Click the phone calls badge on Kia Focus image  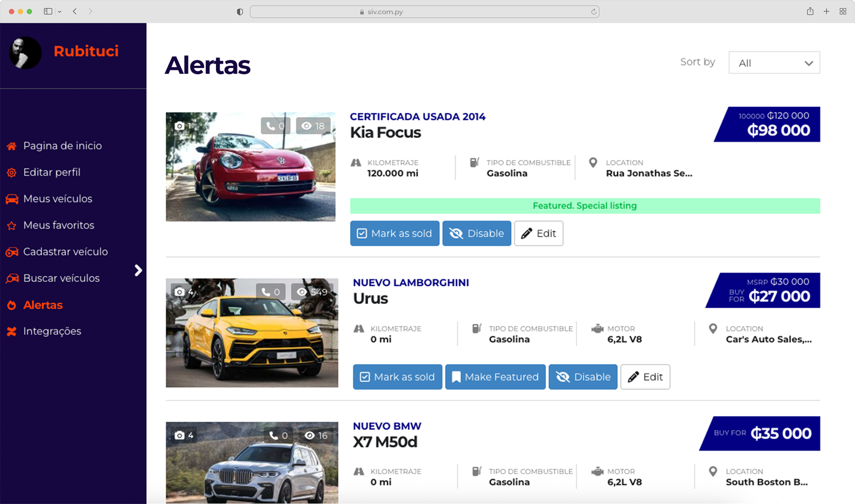click(x=275, y=126)
